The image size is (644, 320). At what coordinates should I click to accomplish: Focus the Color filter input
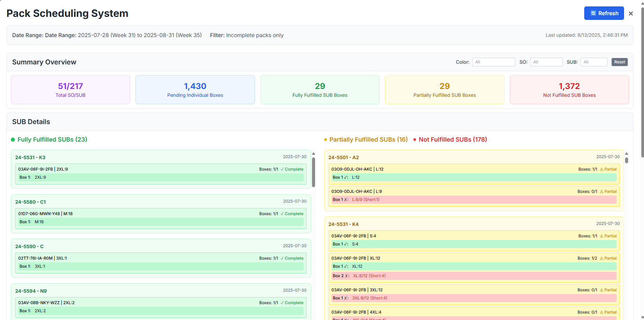pos(493,62)
